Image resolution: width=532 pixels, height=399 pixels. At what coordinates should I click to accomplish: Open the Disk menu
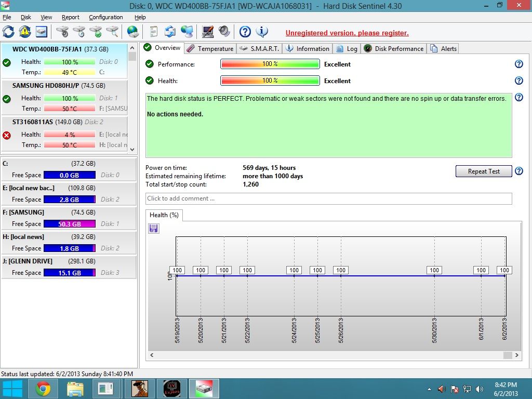pyautogui.click(x=26, y=17)
